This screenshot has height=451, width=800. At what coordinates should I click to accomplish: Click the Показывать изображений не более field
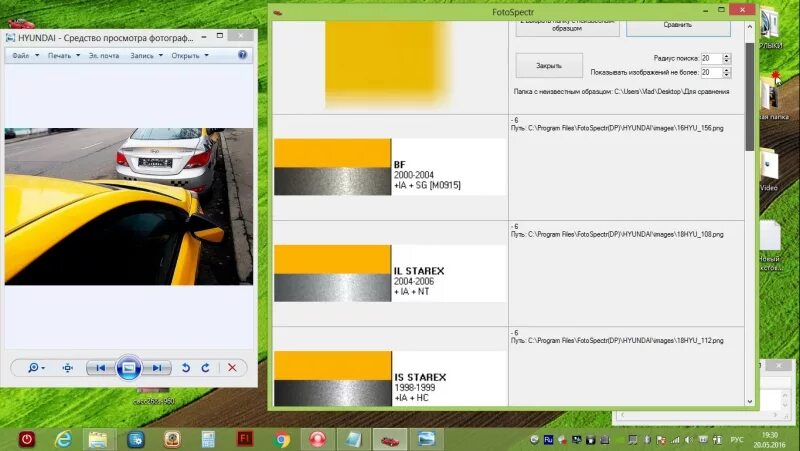(711, 72)
